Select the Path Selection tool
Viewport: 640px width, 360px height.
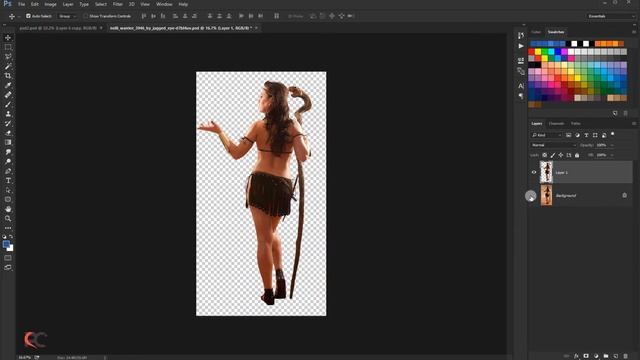coord(8,190)
